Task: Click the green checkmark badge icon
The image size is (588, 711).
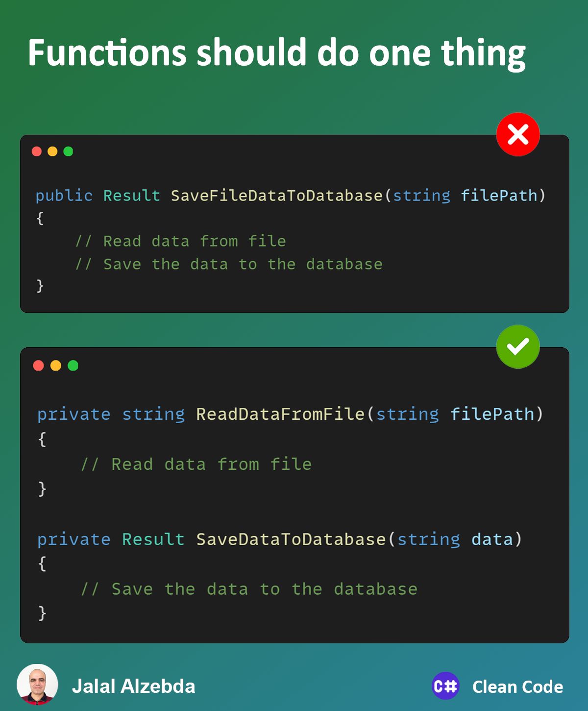Action: pos(518,347)
